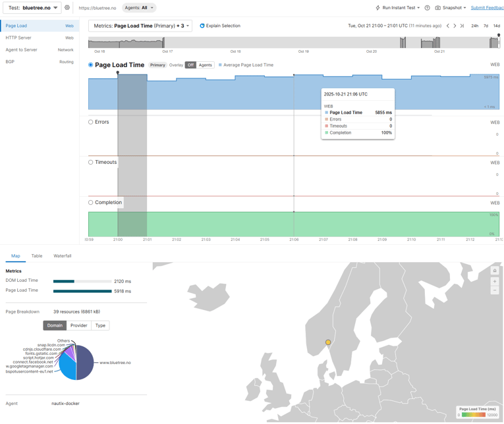Open the help question mark icon
The height and width of the screenshot is (424, 504).
point(427,8)
